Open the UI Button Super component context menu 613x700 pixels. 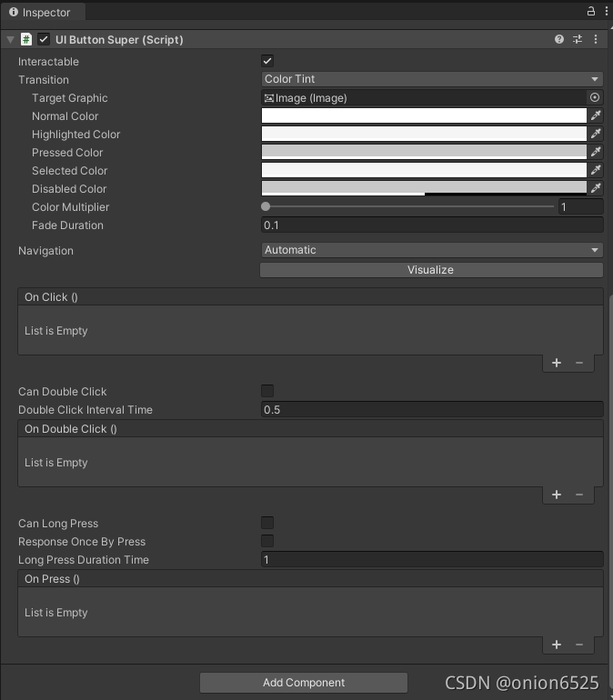[596, 39]
